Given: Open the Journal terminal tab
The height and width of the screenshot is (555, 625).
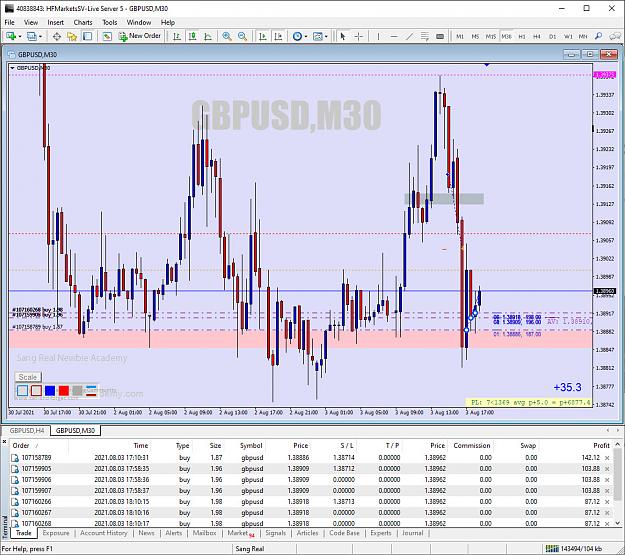Looking at the screenshot, I should [x=413, y=533].
